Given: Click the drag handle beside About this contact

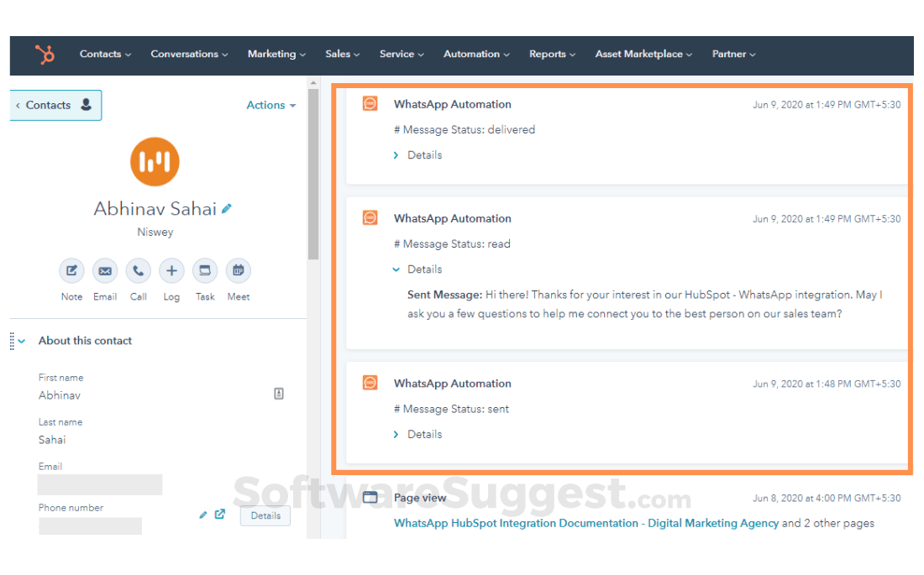Looking at the screenshot, I should (x=12, y=341).
